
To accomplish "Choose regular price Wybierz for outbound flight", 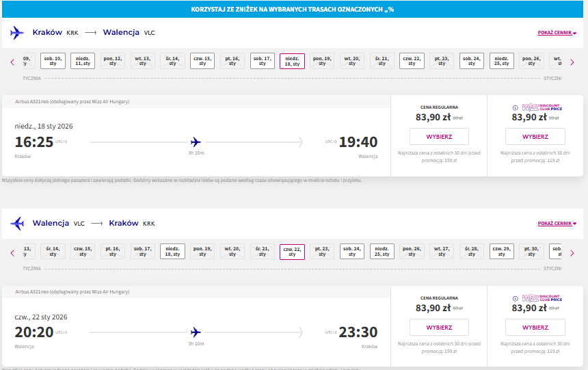I will (x=439, y=137).
